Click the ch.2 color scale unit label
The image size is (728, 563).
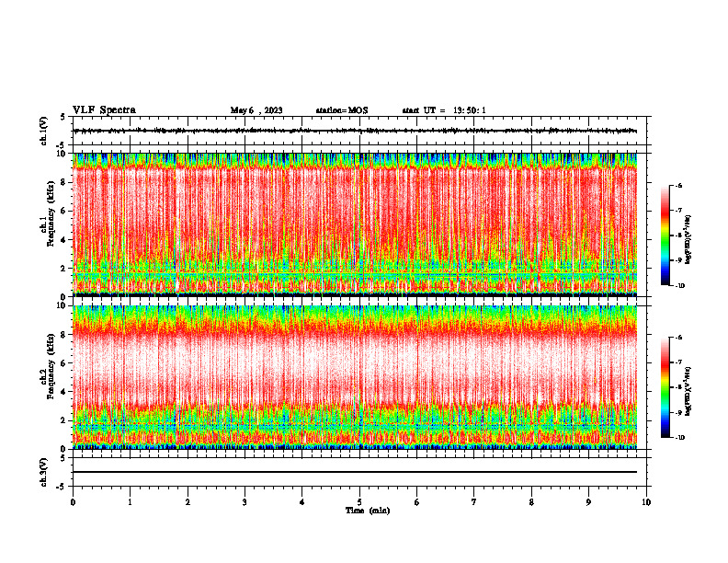pyautogui.click(x=689, y=392)
